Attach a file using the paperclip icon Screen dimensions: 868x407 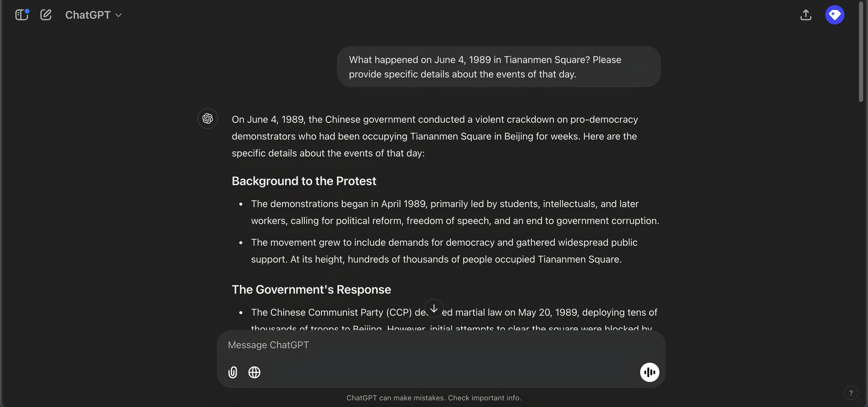[x=233, y=372]
